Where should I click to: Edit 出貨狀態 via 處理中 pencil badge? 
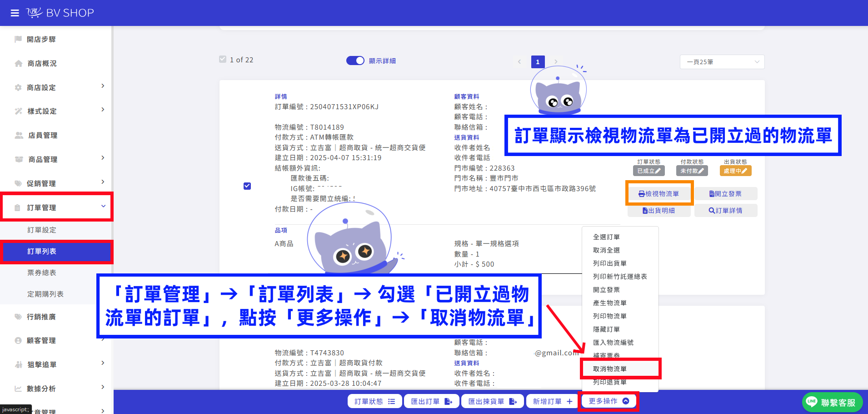point(735,171)
